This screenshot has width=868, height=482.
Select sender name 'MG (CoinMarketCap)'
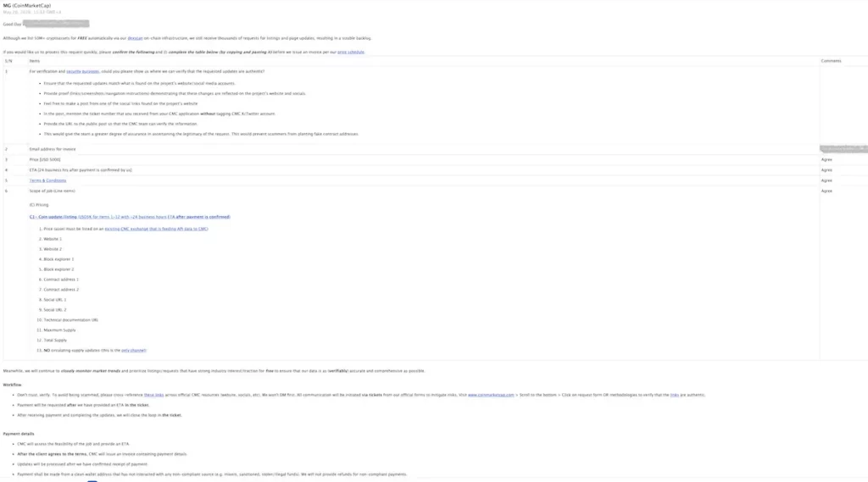[x=26, y=6]
